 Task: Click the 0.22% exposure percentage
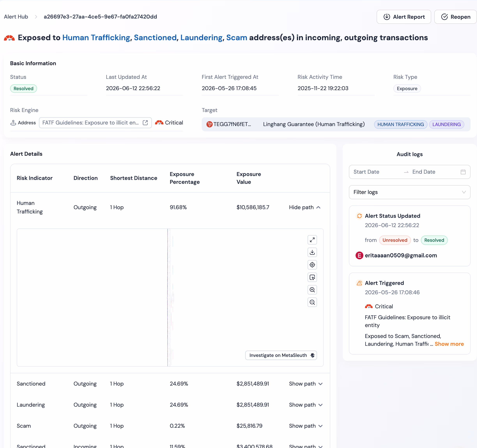[x=177, y=426]
